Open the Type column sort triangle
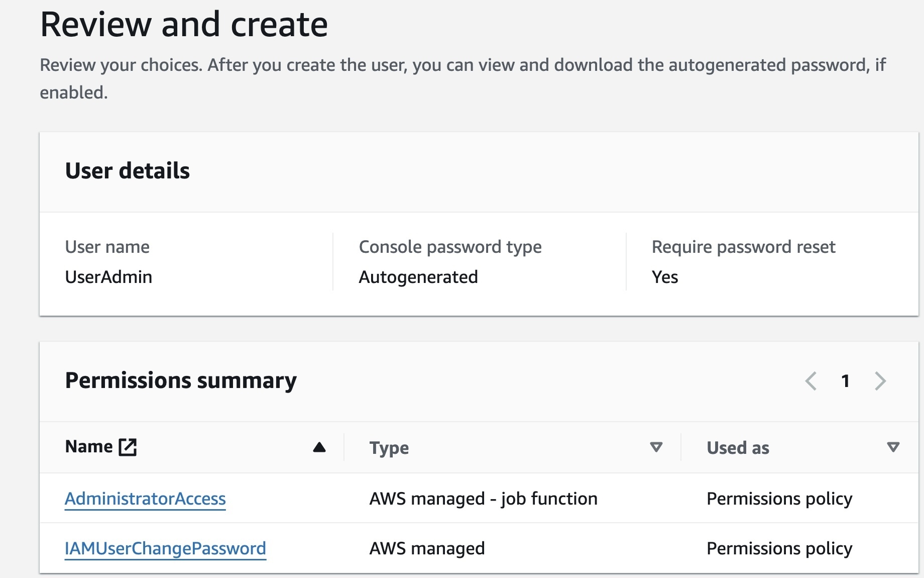Viewport: 924px width, 578px height. pyautogui.click(x=656, y=447)
